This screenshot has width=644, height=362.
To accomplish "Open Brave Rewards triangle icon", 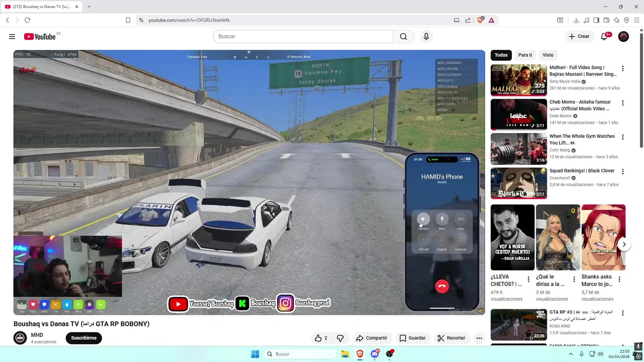I will 491,20.
